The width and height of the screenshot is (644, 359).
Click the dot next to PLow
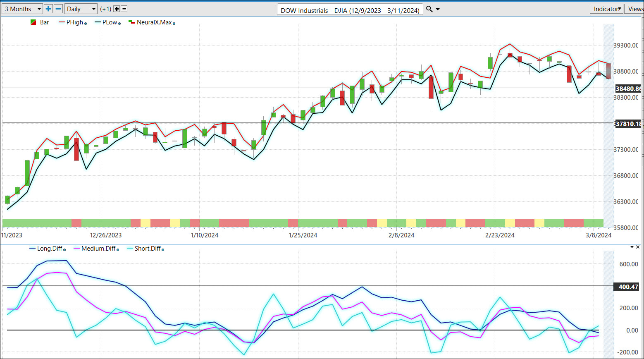(119, 24)
